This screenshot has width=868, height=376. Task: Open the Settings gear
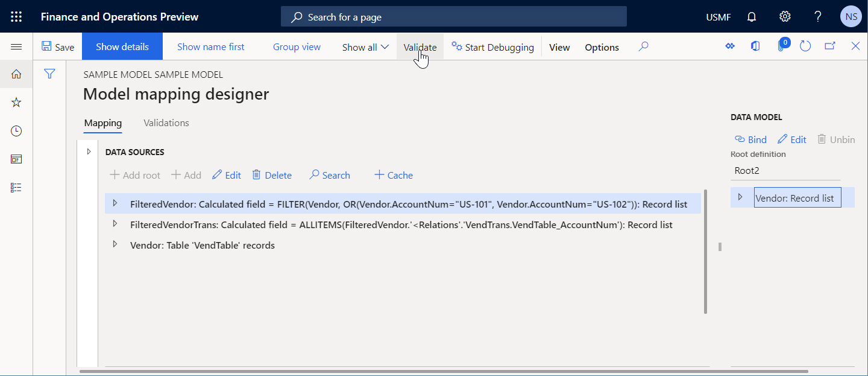pos(784,16)
